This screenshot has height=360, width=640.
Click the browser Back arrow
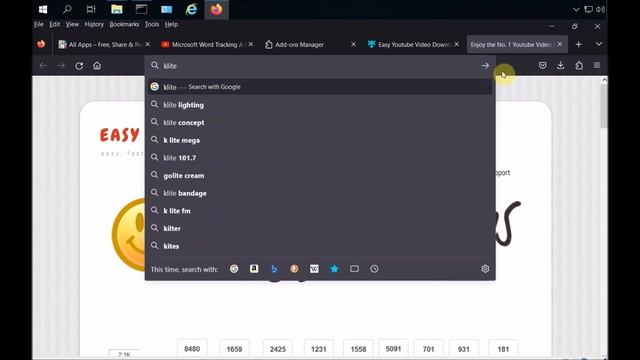coord(43,65)
